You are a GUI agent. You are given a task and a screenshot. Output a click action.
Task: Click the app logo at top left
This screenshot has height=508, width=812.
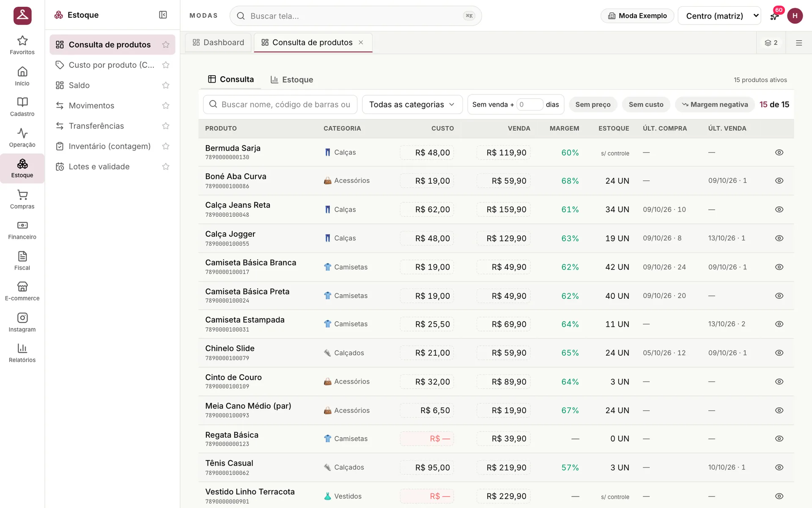(x=22, y=16)
